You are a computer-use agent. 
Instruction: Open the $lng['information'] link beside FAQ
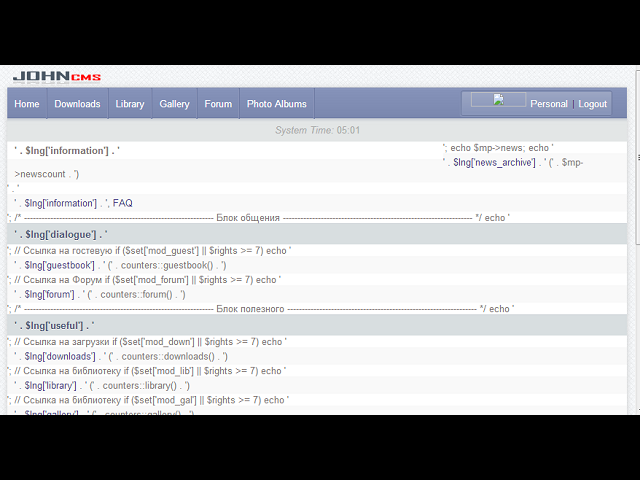(61, 203)
